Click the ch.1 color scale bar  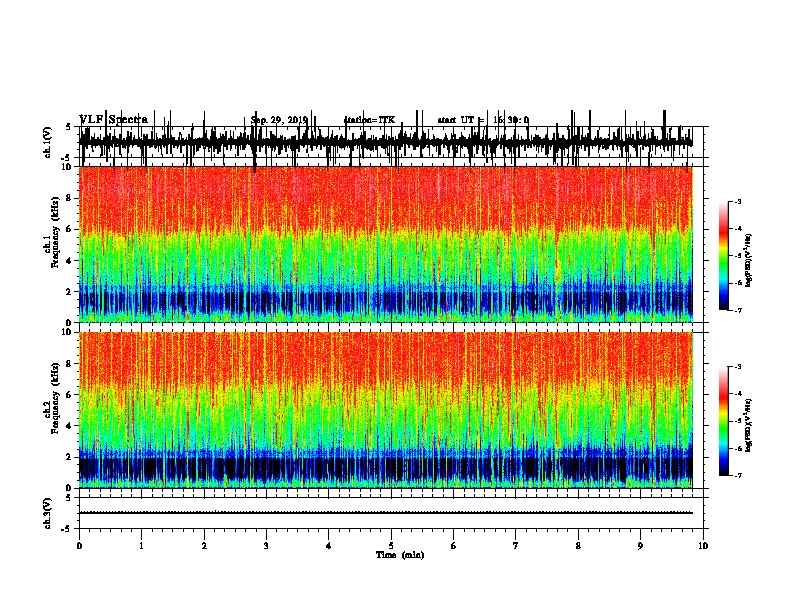coord(723,256)
